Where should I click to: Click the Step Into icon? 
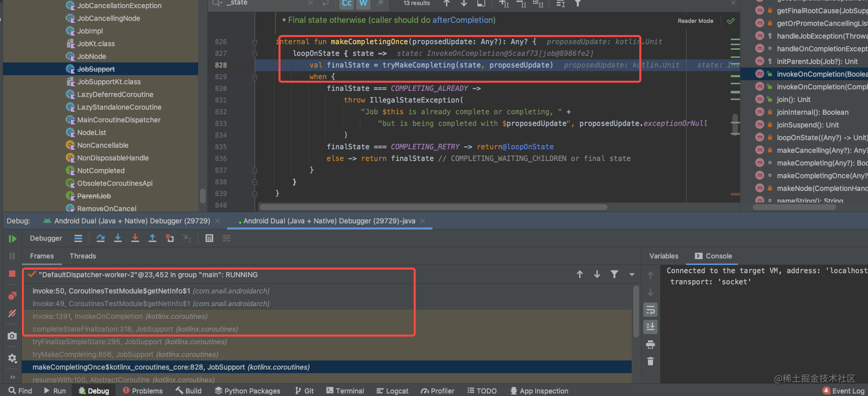click(x=117, y=238)
